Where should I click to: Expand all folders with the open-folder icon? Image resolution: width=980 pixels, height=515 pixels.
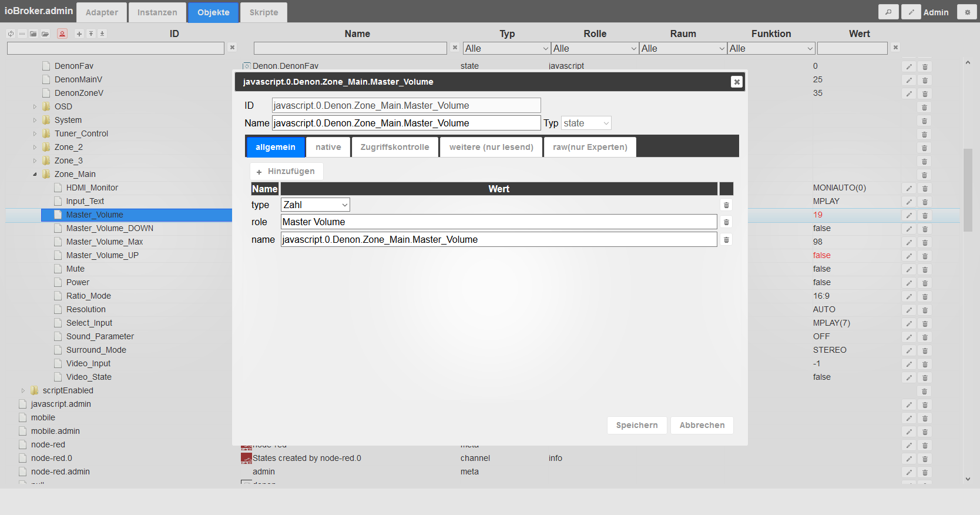point(45,34)
